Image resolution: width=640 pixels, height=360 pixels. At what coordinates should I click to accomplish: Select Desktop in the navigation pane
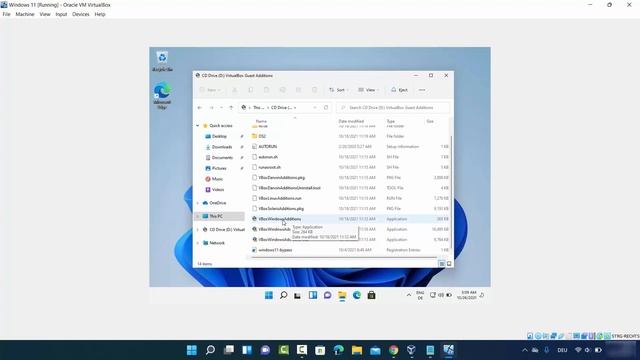pyautogui.click(x=219, y=136)
